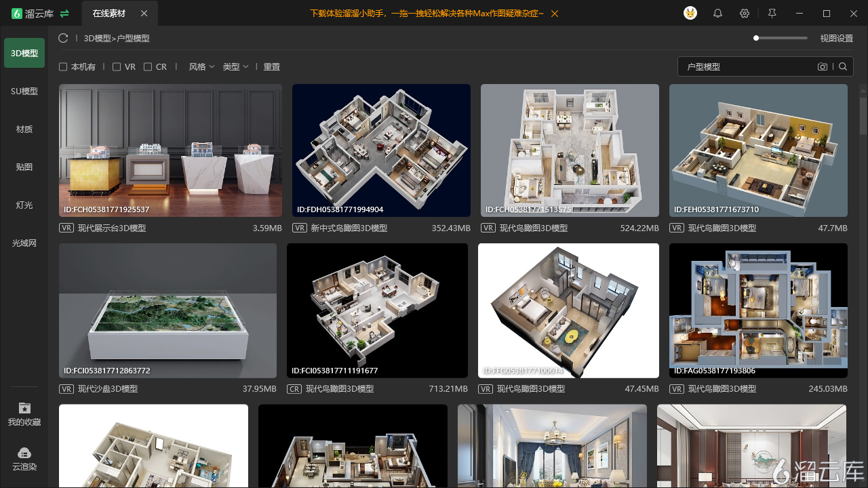Image resolution: width=868 pixels, height=488 pixels.
Task: Open the user avatar icon
Action: tap(690, 14)
